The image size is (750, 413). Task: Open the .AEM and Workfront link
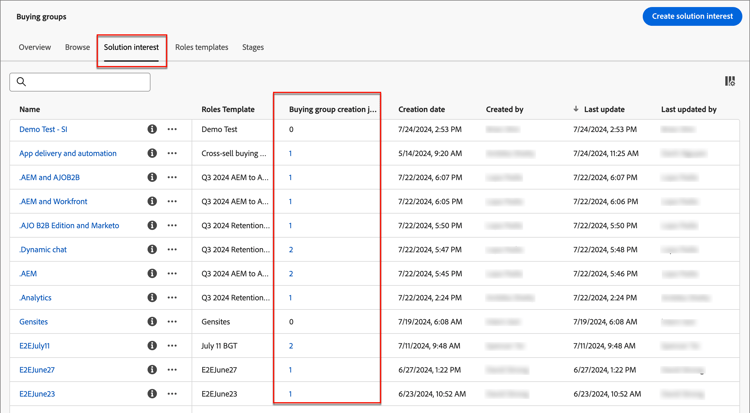(x=54, y=201)
